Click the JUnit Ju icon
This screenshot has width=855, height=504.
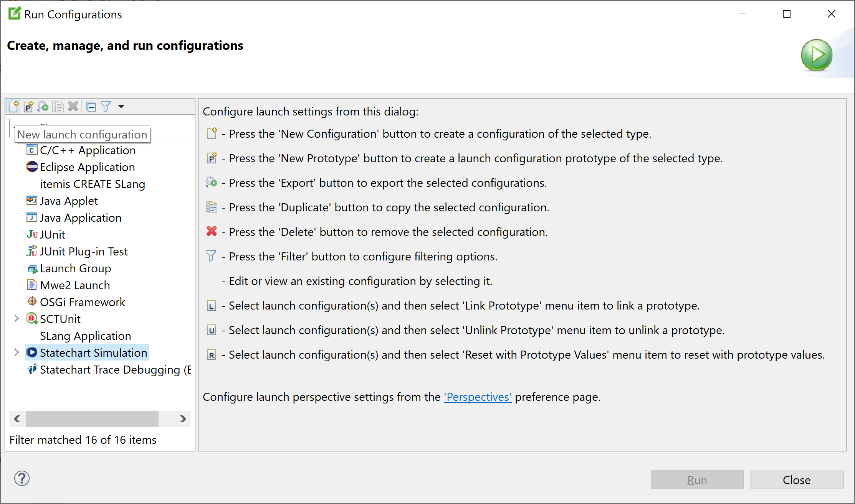(32, 234)
